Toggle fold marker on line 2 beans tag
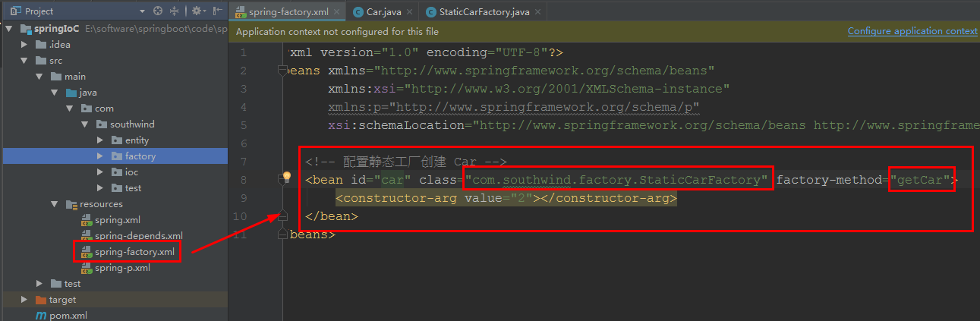980x321 pixels. click(282, 71)
